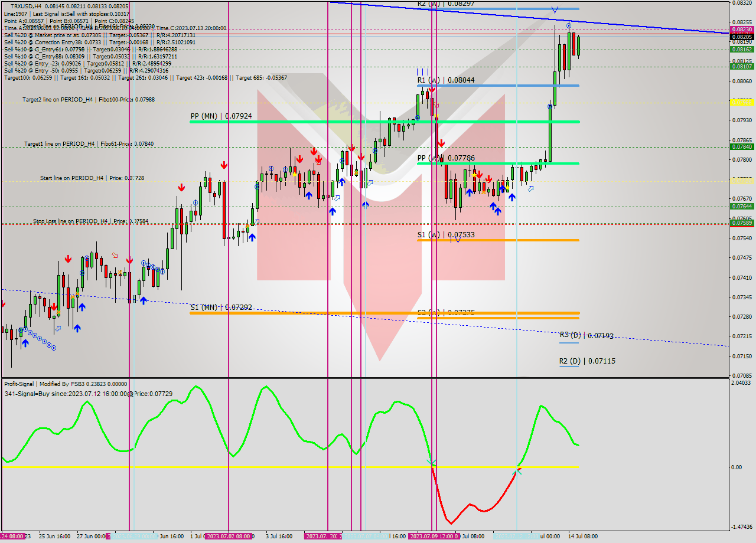
Task: Click the 'Sell %10 @ C_Entry88' line
Action: (x=90, y=57)
